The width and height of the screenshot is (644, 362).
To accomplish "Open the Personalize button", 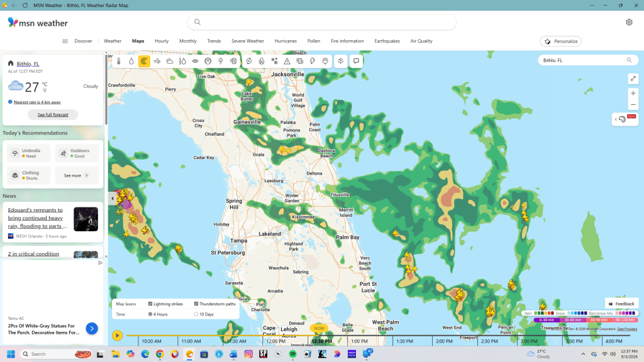I will (x=560, y=41).
